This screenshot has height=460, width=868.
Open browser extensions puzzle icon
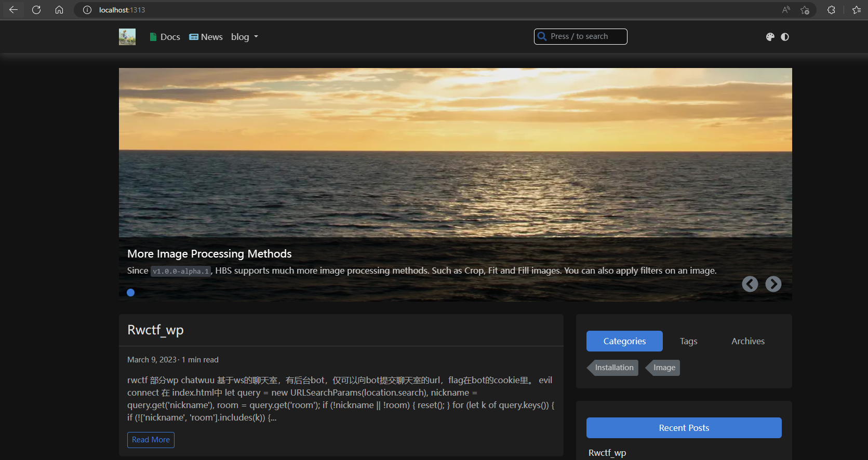coord(831,10)
